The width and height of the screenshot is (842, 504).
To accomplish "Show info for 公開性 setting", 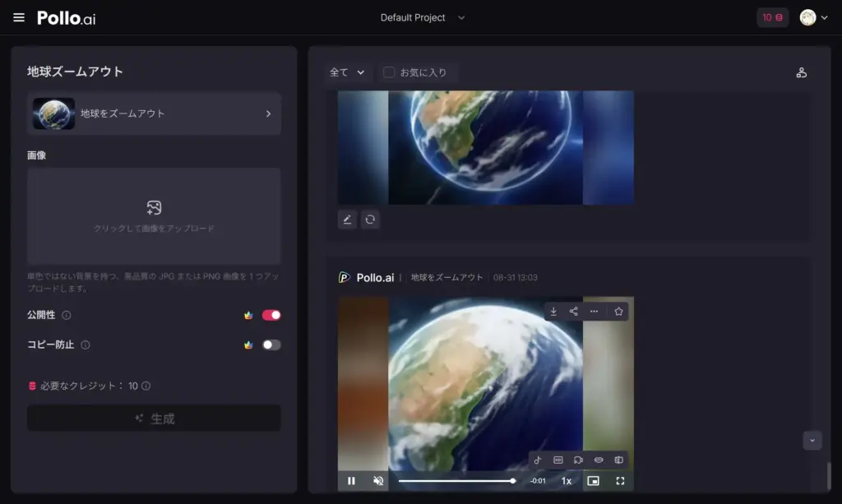I will coord(66,315).
